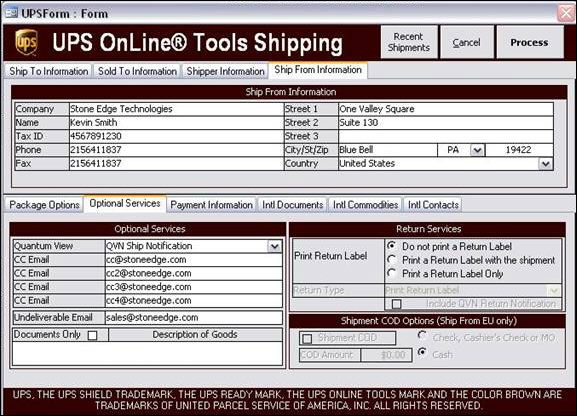The width and height of the screenshot is (577, 416).
Task: Click the Undeliverable Email field
Action: 194,317
